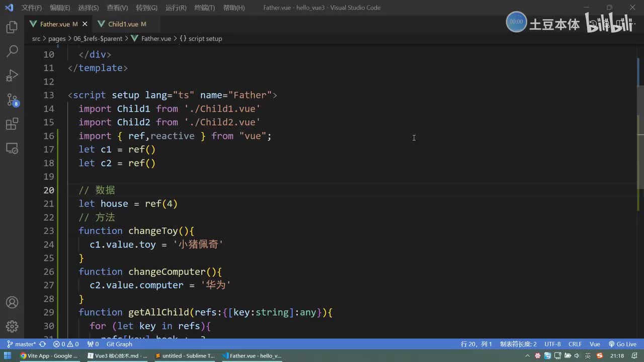The image size is (644, 362).
Task: Click the VS Code logo in the title bar
Action: pos(9,8)
